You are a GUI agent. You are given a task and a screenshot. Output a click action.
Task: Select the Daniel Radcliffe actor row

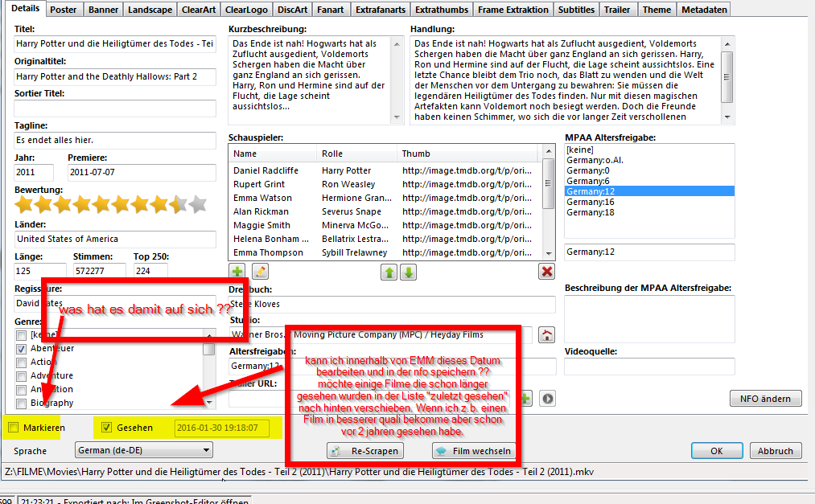(385, 170)
